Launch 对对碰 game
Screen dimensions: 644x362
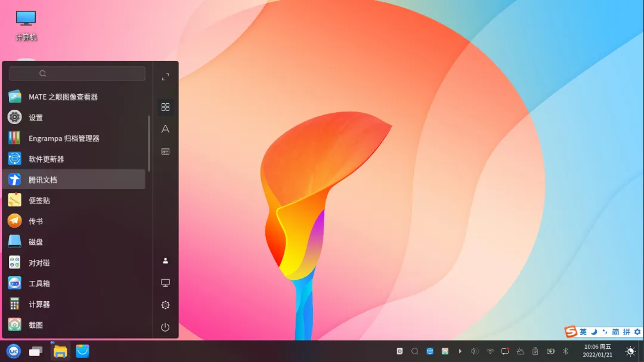74,262
